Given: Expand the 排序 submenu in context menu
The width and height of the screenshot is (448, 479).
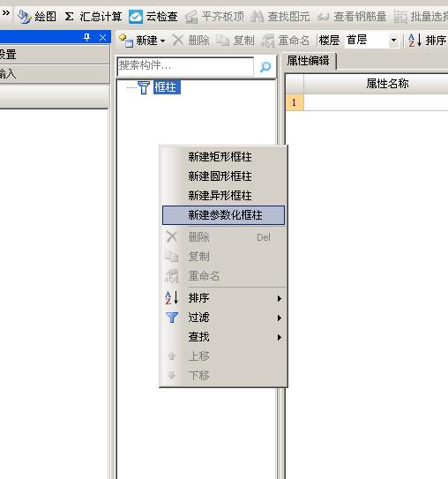Looking at the screenshot, I should (223, 298).
